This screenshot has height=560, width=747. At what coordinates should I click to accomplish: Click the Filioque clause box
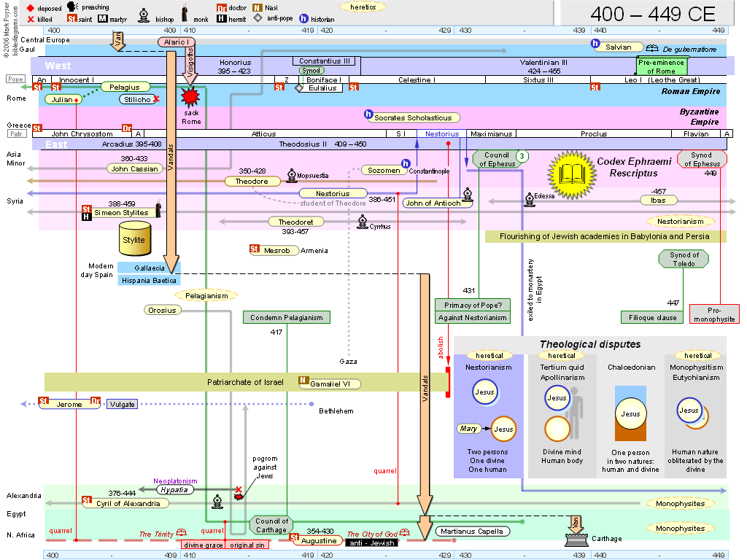[x=651, y=317]
